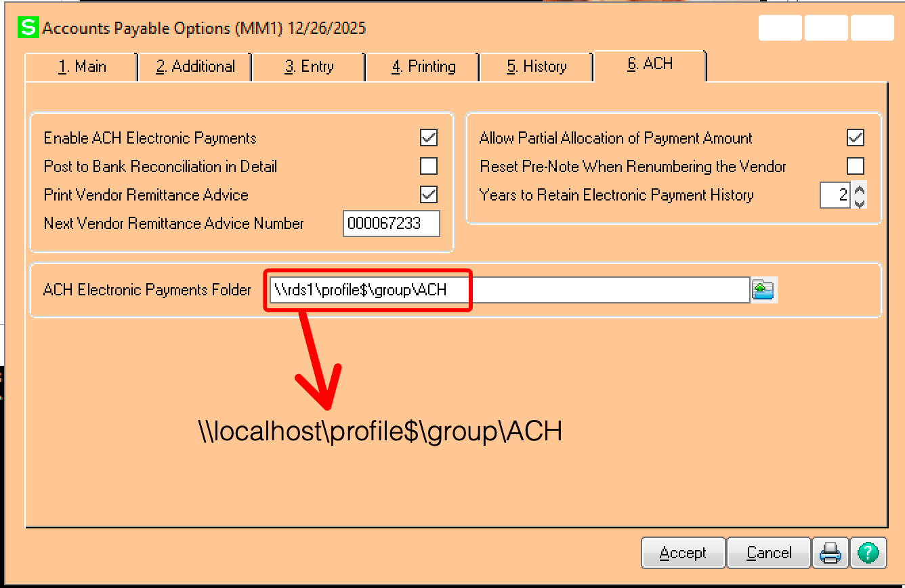905x588 pixels.
Task: Go to the Entry tab
Action: click(x=309, y=66)
